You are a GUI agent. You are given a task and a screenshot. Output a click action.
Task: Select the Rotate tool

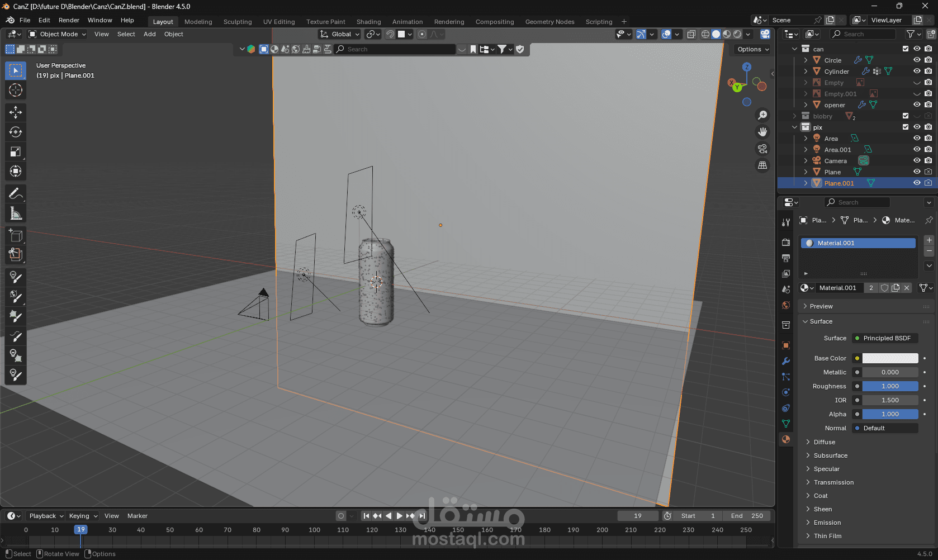pyautogui.click(x=16, y=132)
